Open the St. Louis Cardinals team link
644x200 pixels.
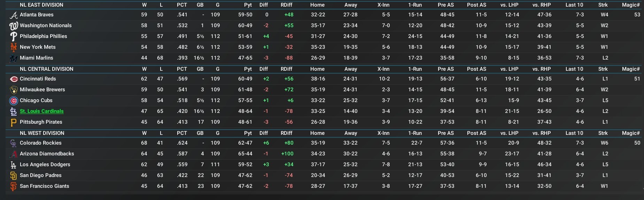point(41,111)
